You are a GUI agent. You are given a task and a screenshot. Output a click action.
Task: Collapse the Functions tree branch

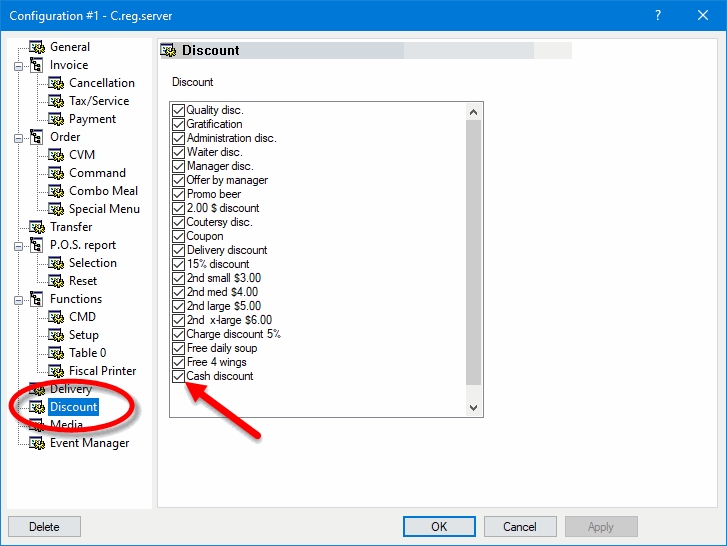tap(18, 299)
